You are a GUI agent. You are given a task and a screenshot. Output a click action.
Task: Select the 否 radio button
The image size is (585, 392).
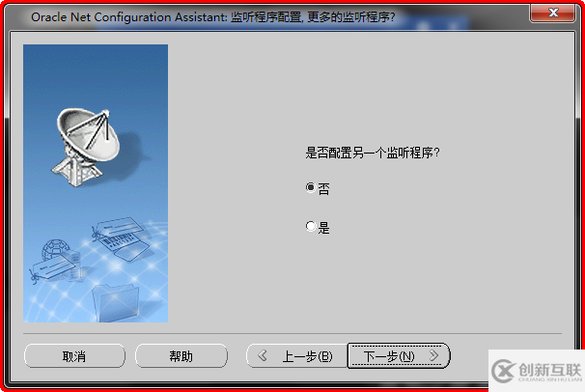[x=311, y=187]
